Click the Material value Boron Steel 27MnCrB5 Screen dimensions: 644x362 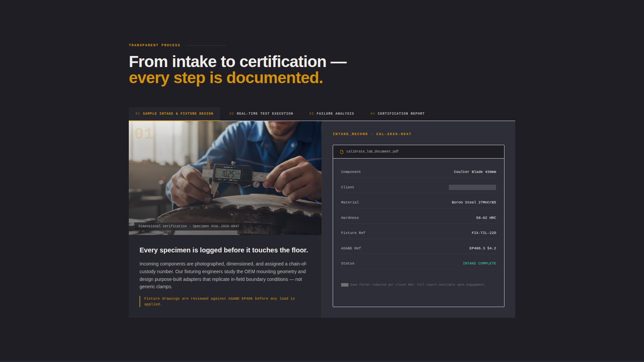pos(474,202)
